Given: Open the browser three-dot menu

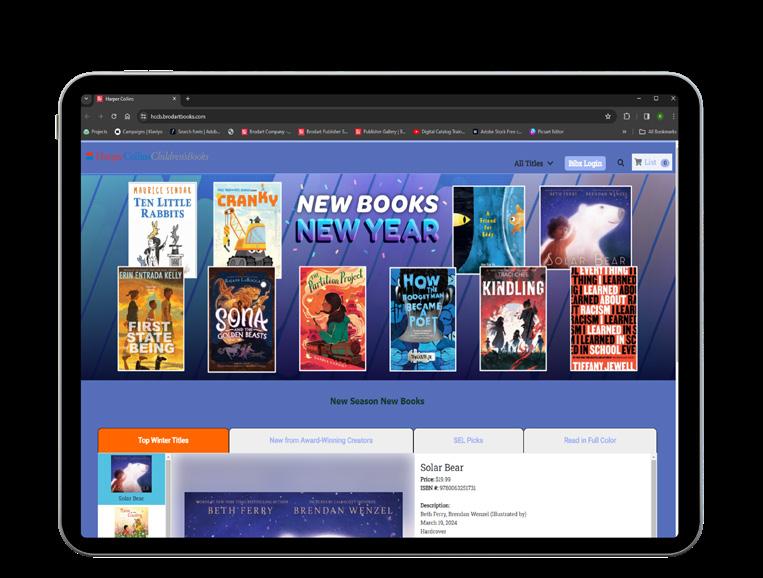Looking at the screenshot, I should point(673,117).
